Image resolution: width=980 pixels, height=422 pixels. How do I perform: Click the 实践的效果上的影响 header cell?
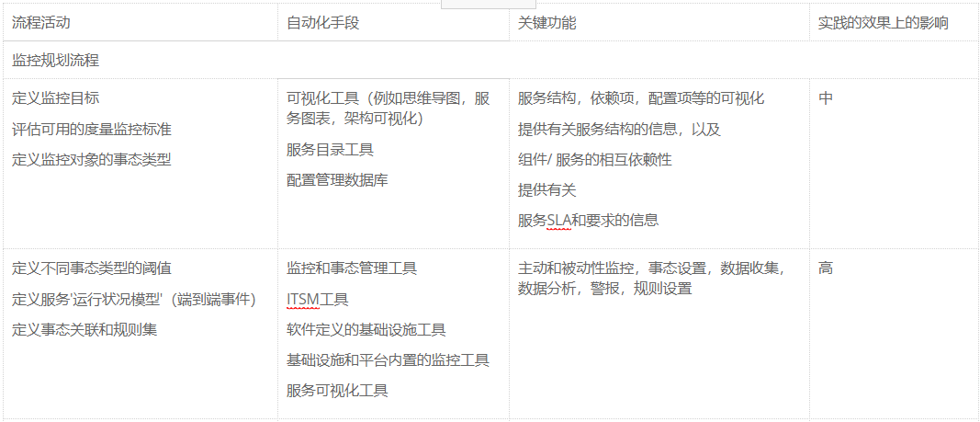tap(883, 23)
